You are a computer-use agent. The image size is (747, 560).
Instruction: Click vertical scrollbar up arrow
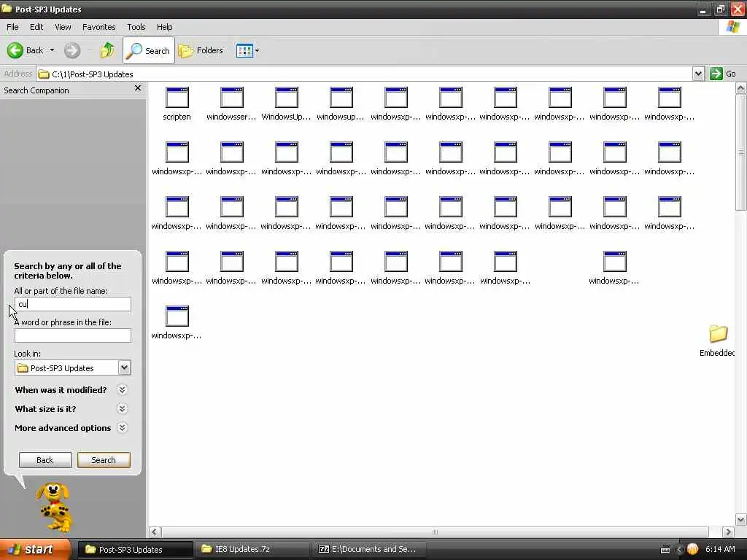[741, 88]
